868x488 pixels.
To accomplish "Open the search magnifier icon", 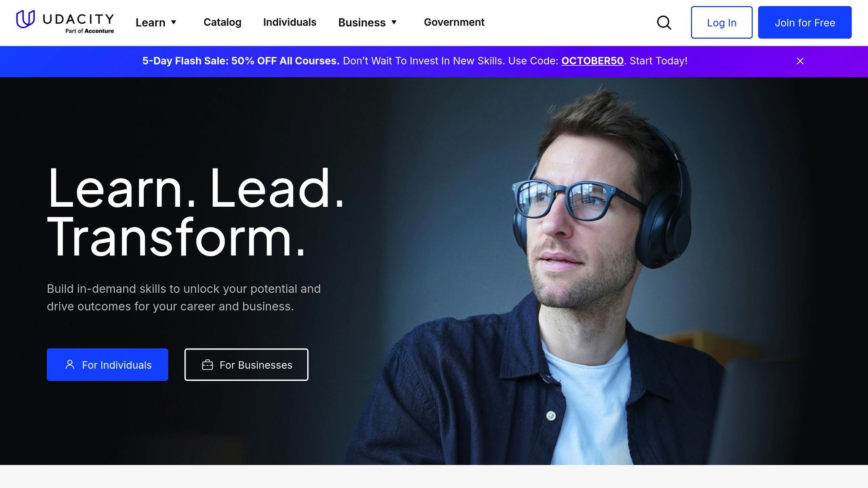I will pyautogui.click(x=664, y=22).
